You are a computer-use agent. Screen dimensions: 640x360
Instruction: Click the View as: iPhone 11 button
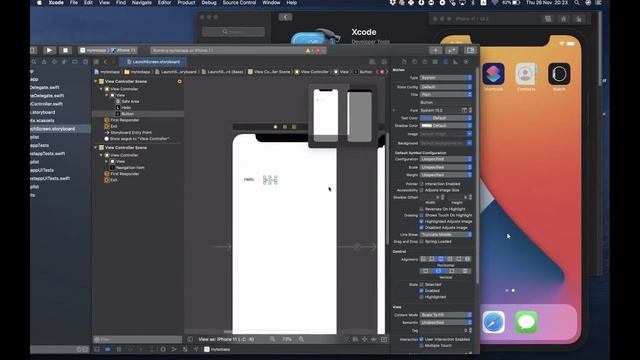pyautogui.click(x=226, y=339)
